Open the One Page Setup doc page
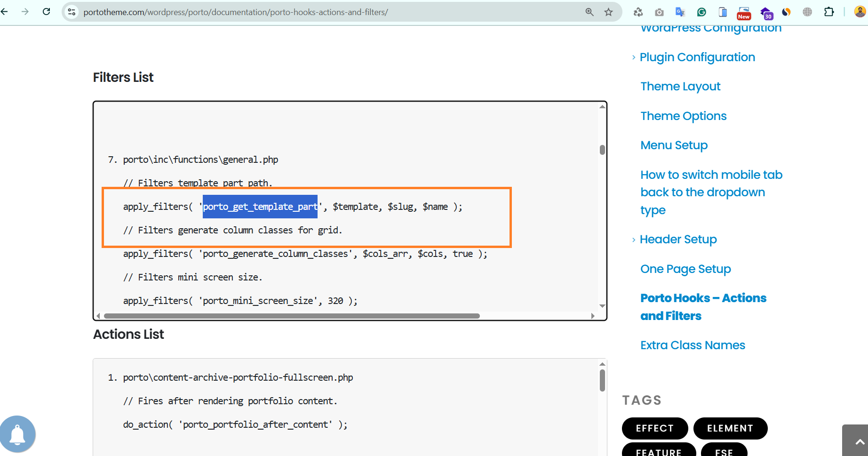 [685, 269]
